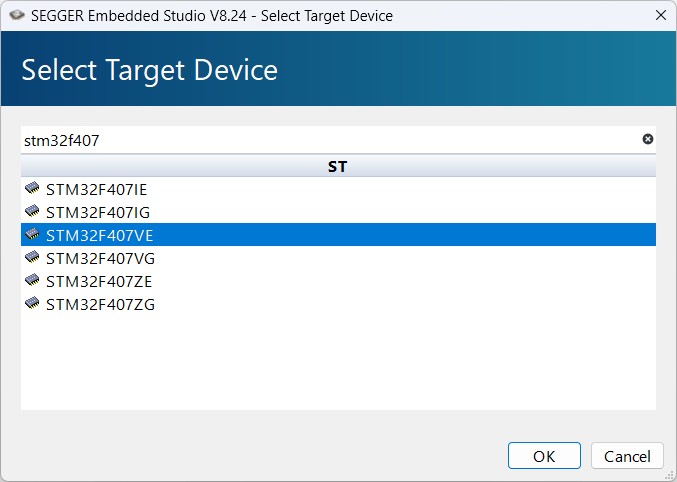677x482 pixels.
Task: Close the Select Target Device dialog window
Action: pos(660,15)
